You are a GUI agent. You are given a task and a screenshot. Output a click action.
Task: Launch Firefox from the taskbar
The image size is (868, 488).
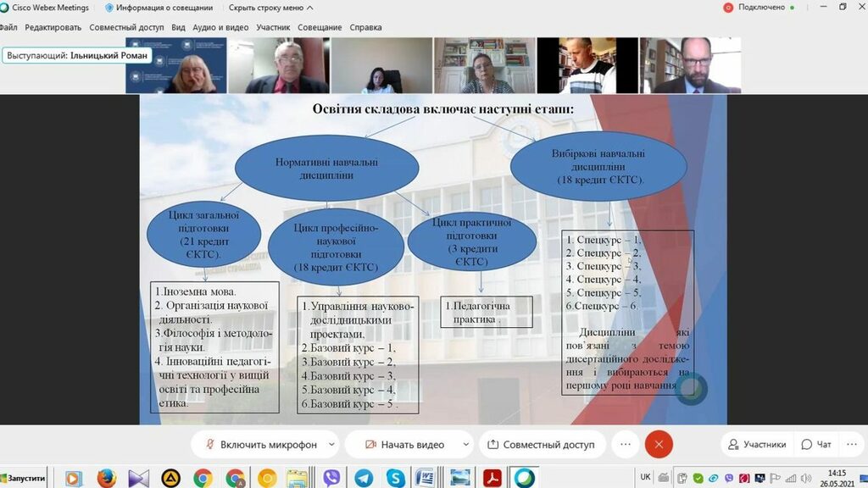106,478
